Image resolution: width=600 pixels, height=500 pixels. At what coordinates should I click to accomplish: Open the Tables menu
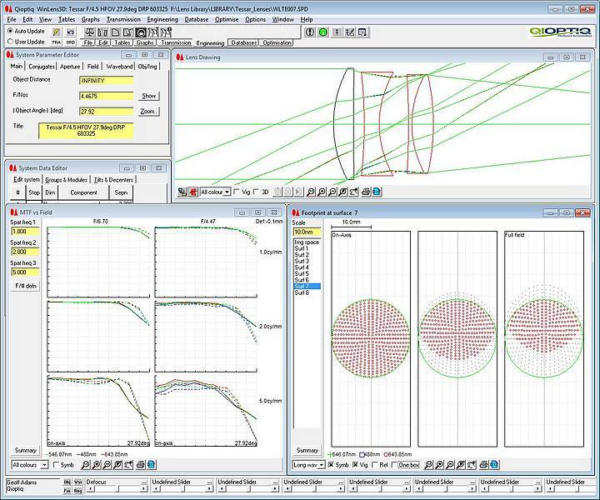pos(66,19)
